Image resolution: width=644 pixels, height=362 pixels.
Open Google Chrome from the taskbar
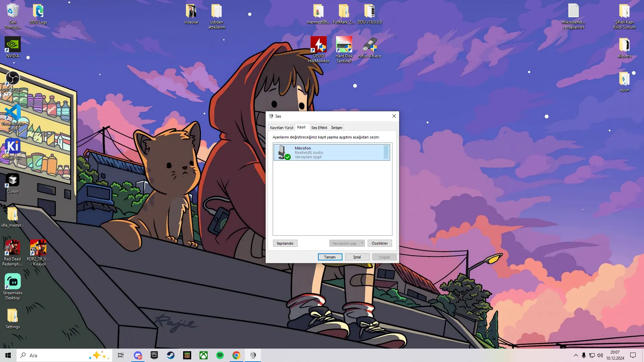tap(236, 355)
